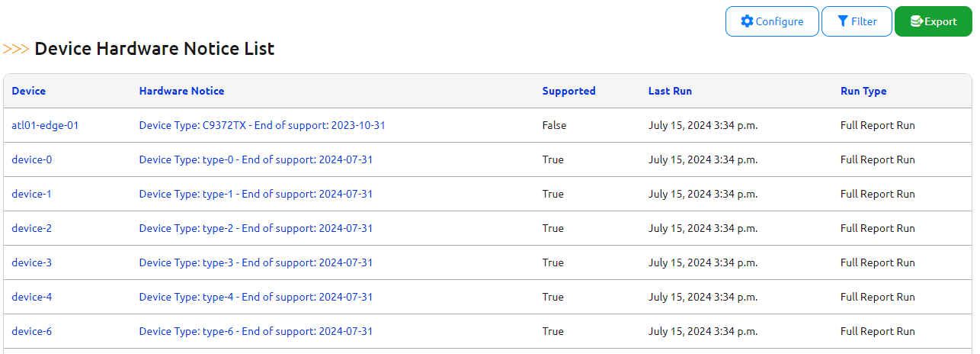Screen dimensions: 980x354
Task: Open device-3 link
Action: pos(32,262)
